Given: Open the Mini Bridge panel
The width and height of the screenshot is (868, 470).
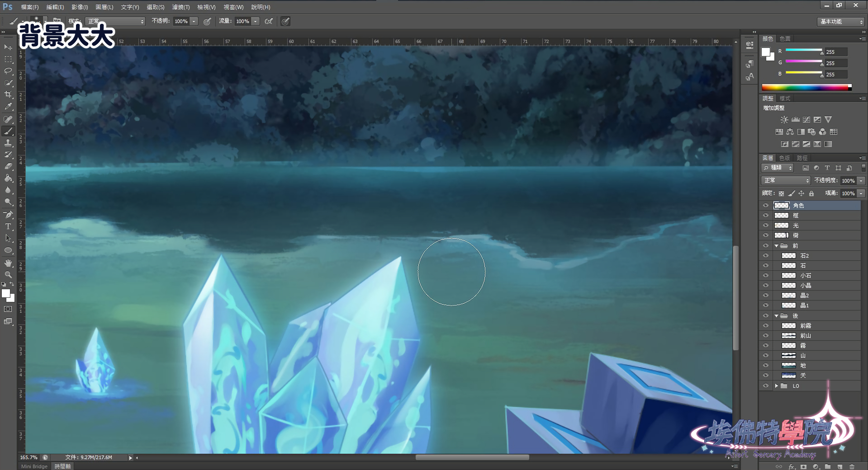Looking at the screenshot, I should (34, 466).
